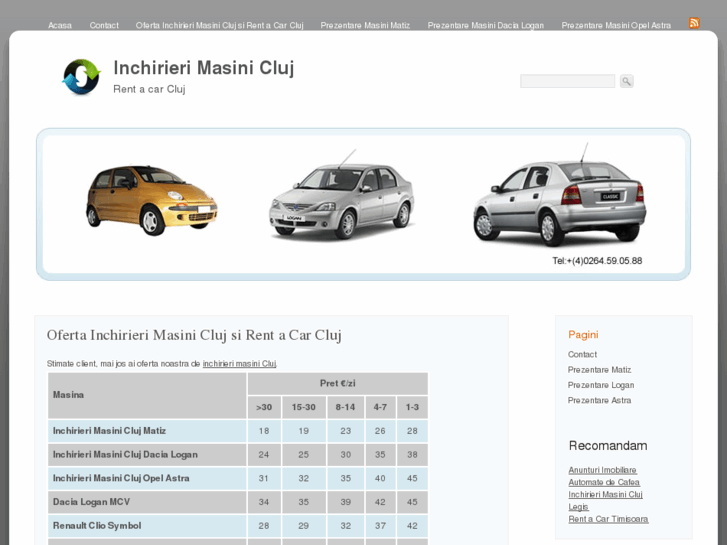Focus the search text field

tap(567, 81)
